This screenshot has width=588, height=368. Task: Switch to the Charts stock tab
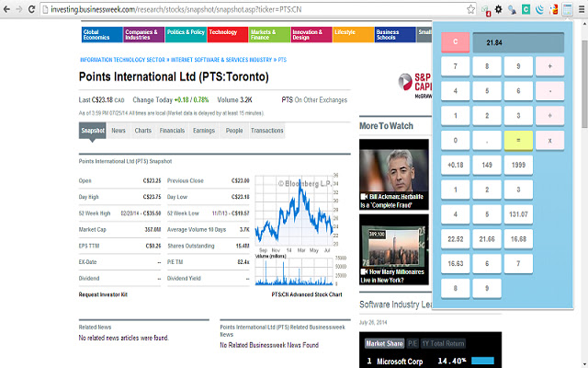point(143,131)
